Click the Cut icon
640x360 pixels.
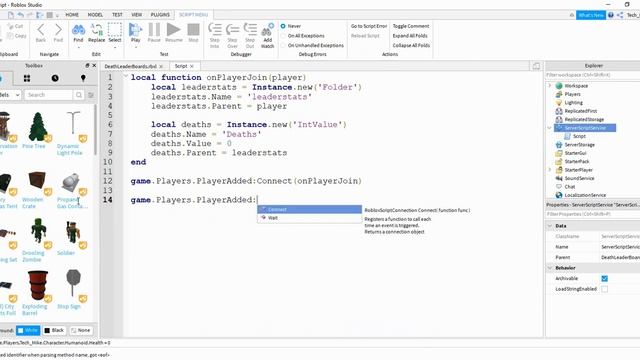tap(10, 26)
